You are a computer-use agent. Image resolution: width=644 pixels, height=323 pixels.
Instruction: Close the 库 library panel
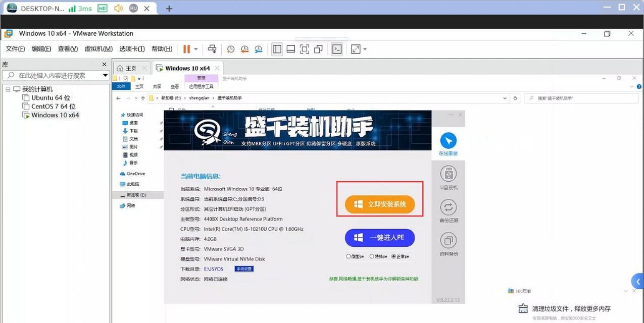[x=105, y=64]
